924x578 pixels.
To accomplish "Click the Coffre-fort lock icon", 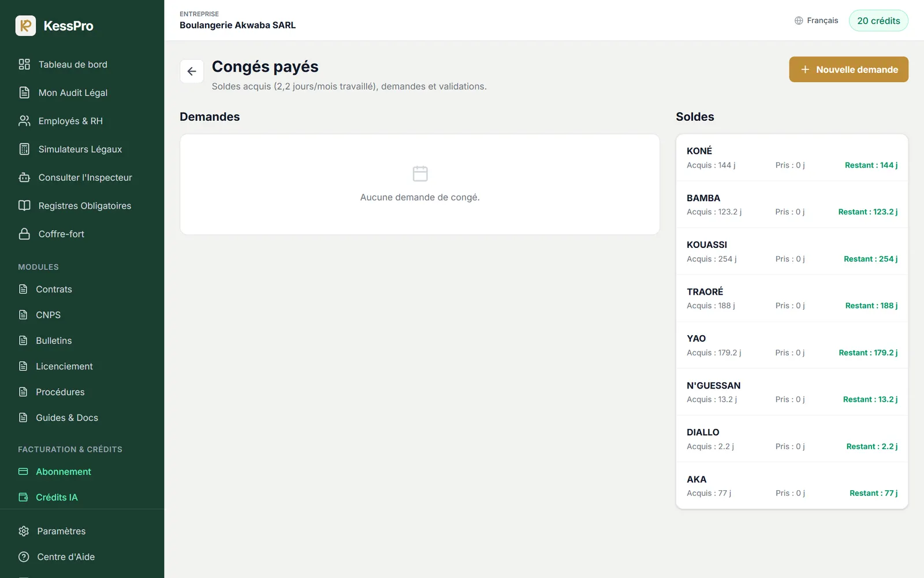I will (x=24, y=234).
